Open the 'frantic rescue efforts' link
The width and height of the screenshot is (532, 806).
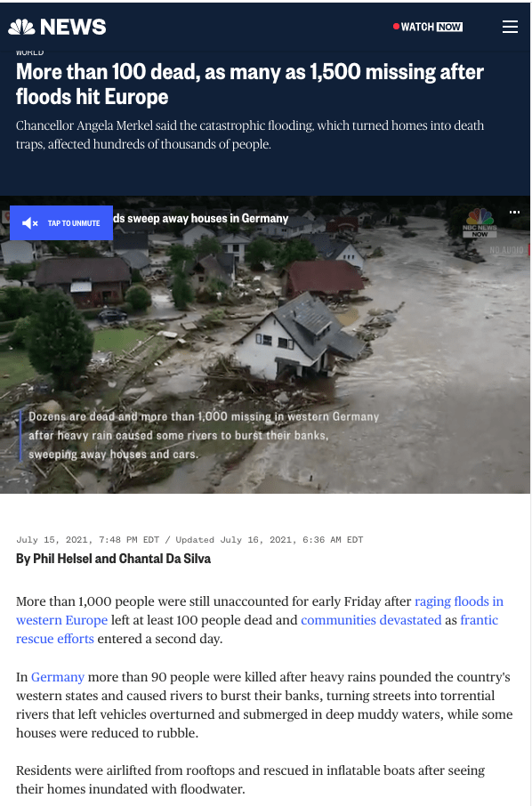pos(257,629)
